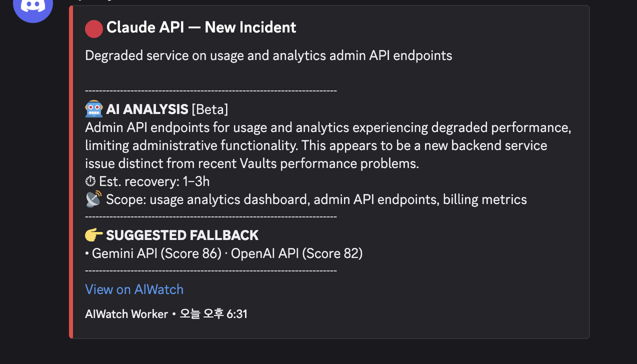Click the Discord bot avatar icon

pyautogui.click(x=32, y=9)
